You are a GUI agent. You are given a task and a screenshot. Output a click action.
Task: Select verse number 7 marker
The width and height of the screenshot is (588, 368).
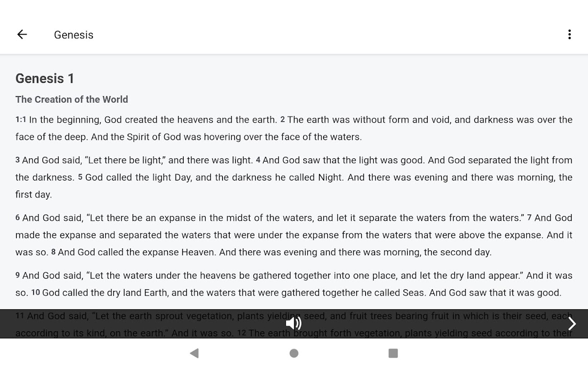[x=529, y=218]
